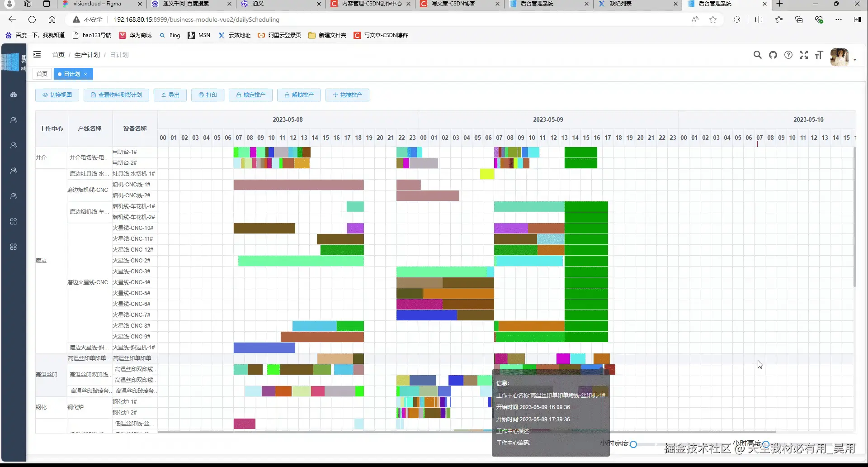
Task: Select the blue task bar in 火星线-CNC-7# row
Action: click(x=427, y=315)
